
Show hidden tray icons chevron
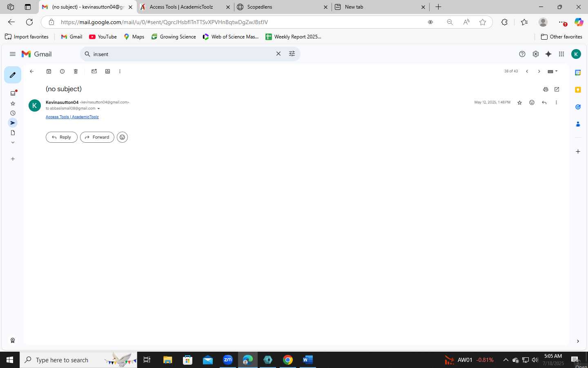click(x=506, y=360)
